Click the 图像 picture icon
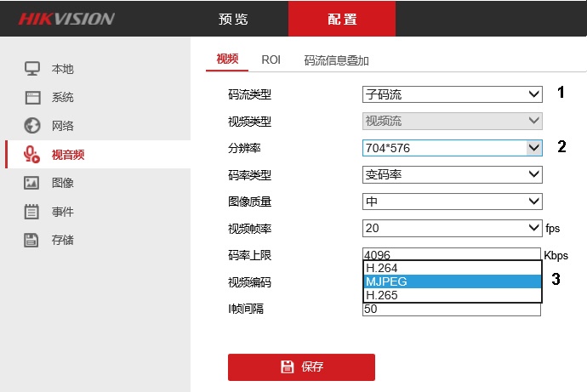 [x=32, y=183]
